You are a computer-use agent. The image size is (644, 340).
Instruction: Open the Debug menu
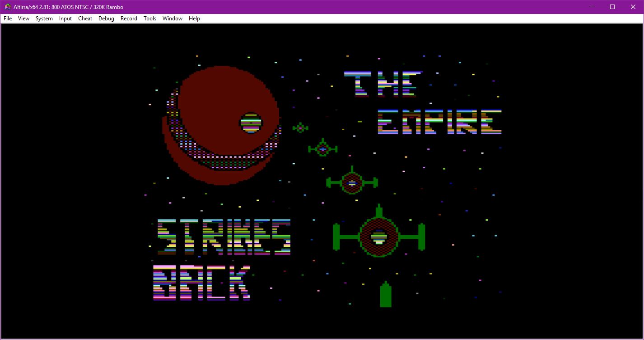[106, 19]
